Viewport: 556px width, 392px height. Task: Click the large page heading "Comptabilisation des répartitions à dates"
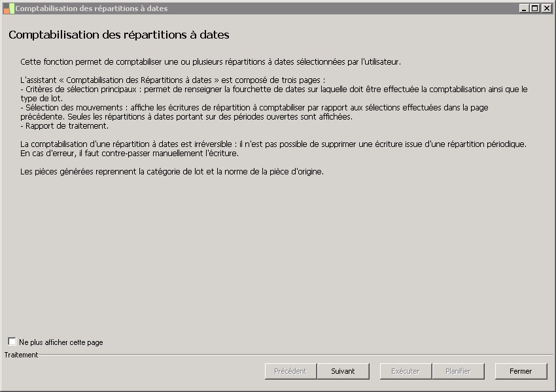[119, 35]
